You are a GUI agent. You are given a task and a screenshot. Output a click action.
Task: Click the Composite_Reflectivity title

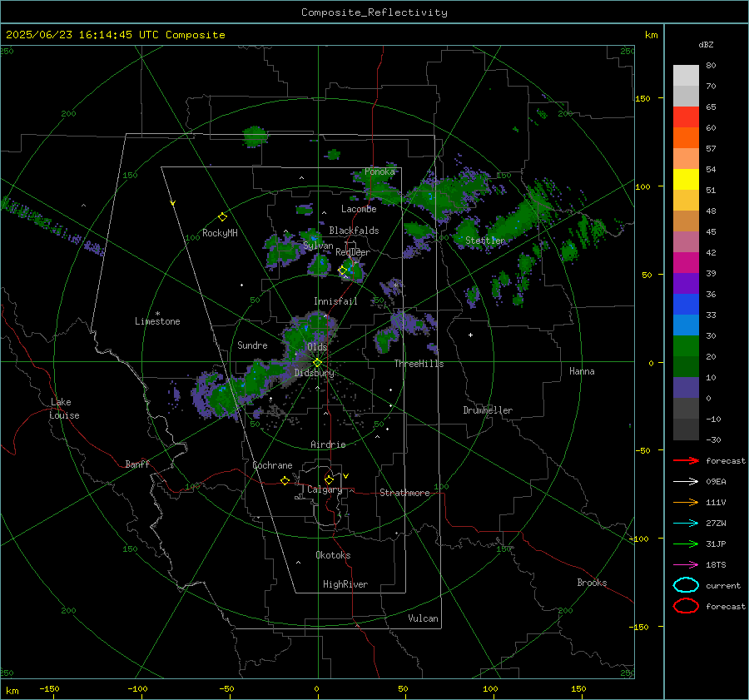374,12
